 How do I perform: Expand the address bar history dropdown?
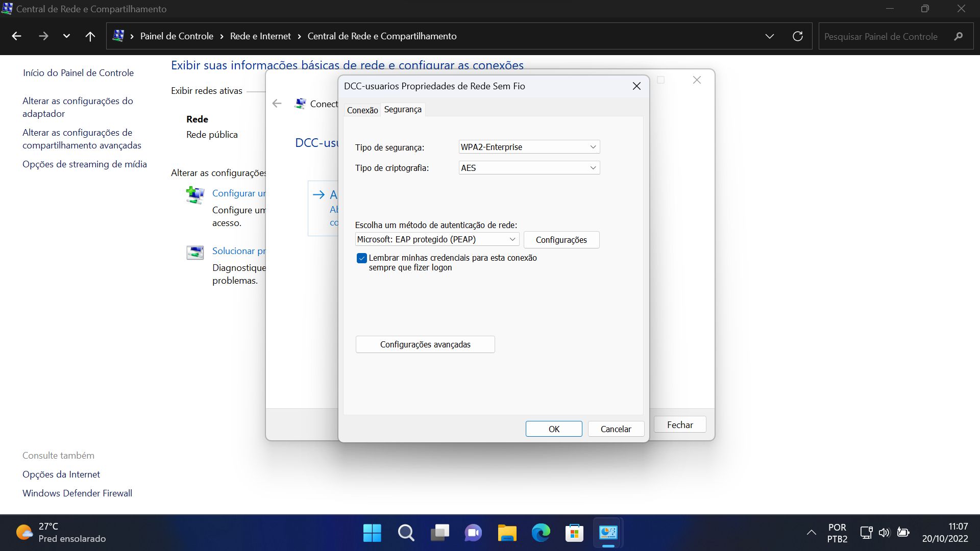pyautogui.click(x=770, y=36)
